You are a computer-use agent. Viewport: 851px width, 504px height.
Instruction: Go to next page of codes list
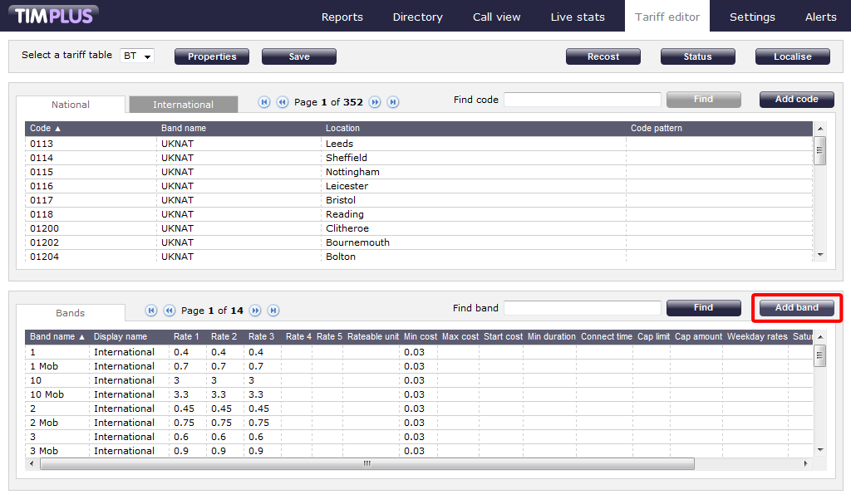pyautogui.click(x=375, y=102)
